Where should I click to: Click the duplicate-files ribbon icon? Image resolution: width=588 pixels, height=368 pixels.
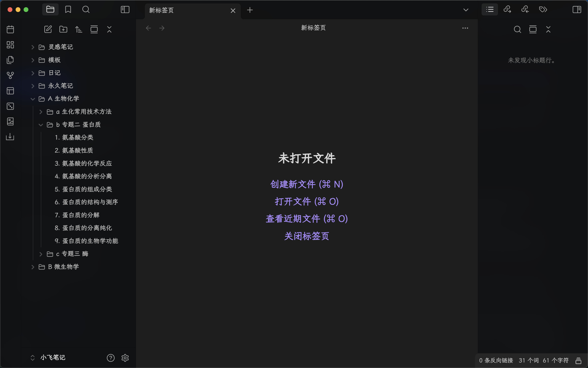pos(10,60)
